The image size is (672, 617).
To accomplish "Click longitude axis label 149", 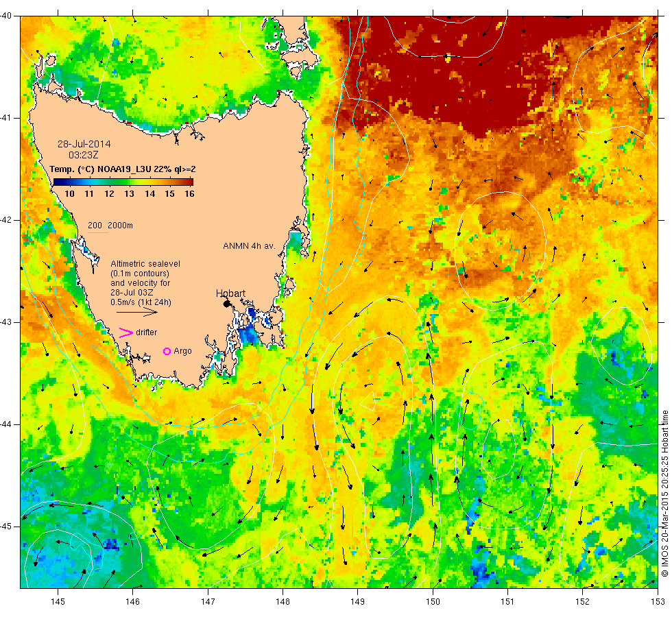I will [358, 602].
